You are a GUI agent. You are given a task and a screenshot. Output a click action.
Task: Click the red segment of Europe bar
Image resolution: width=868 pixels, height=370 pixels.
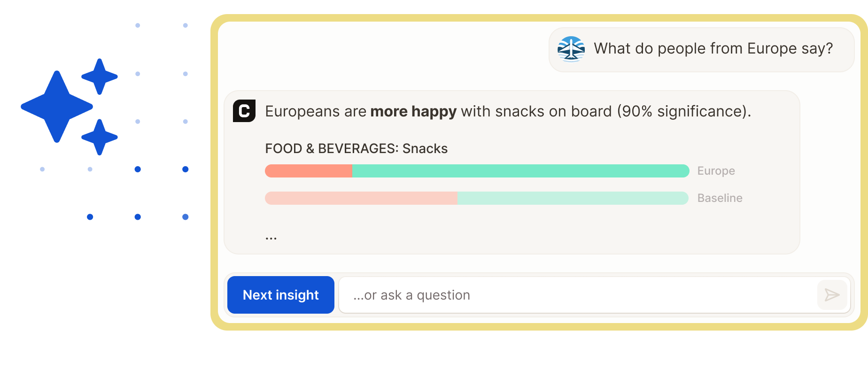click(309, 171)
